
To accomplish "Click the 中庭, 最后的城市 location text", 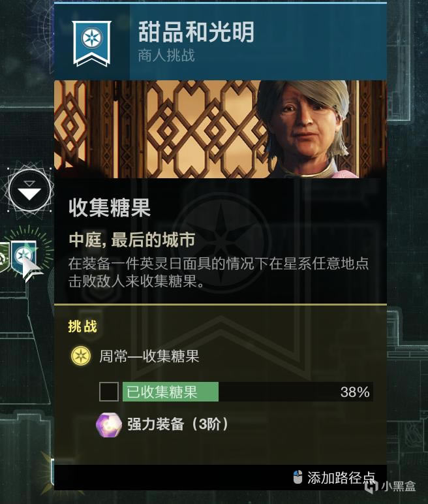I will click(132, 240).
